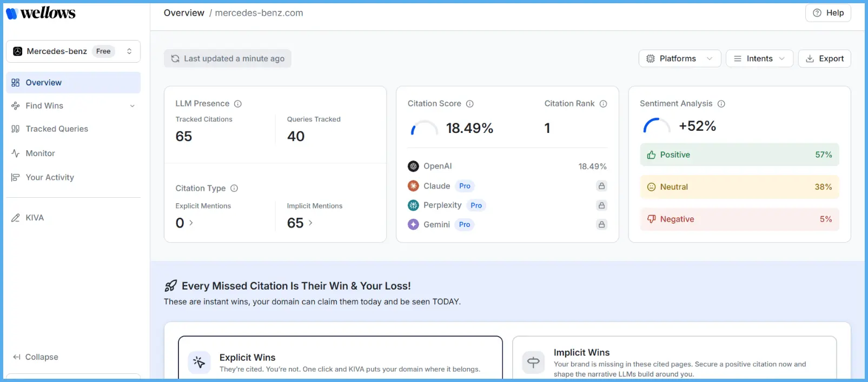Expand Implicit Mentions 65 arrow
868x382 pixels.
tap(310, 223)
